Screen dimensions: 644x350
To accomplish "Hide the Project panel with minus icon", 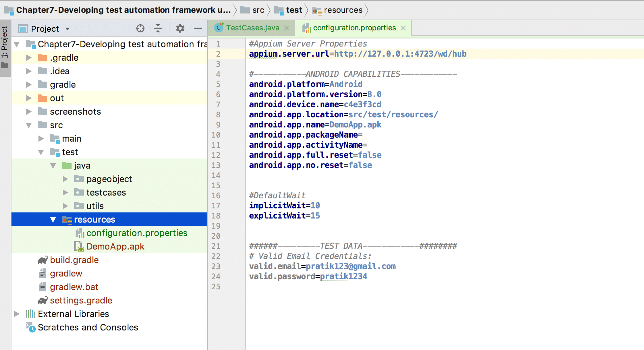I will 198,29.
